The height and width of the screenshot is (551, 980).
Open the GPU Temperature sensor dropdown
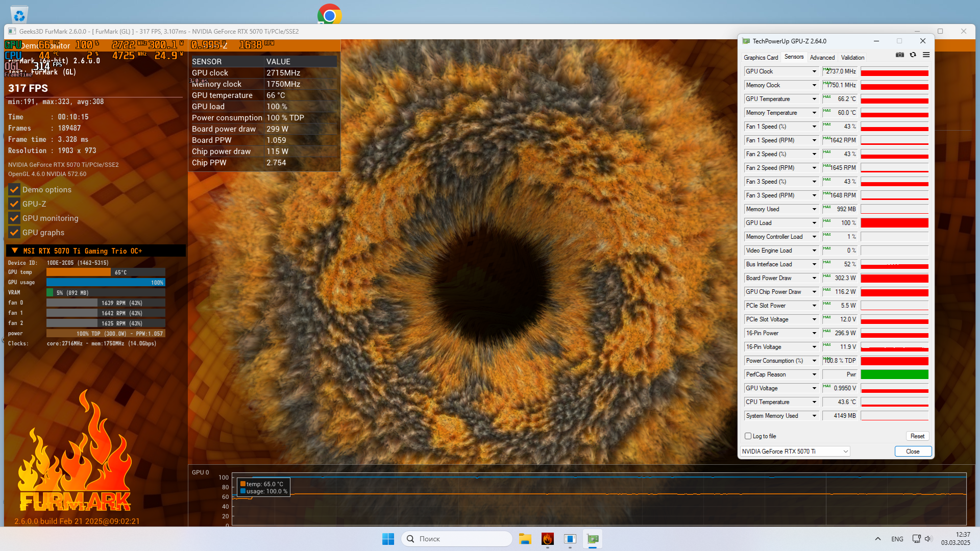tap(814, 99)
